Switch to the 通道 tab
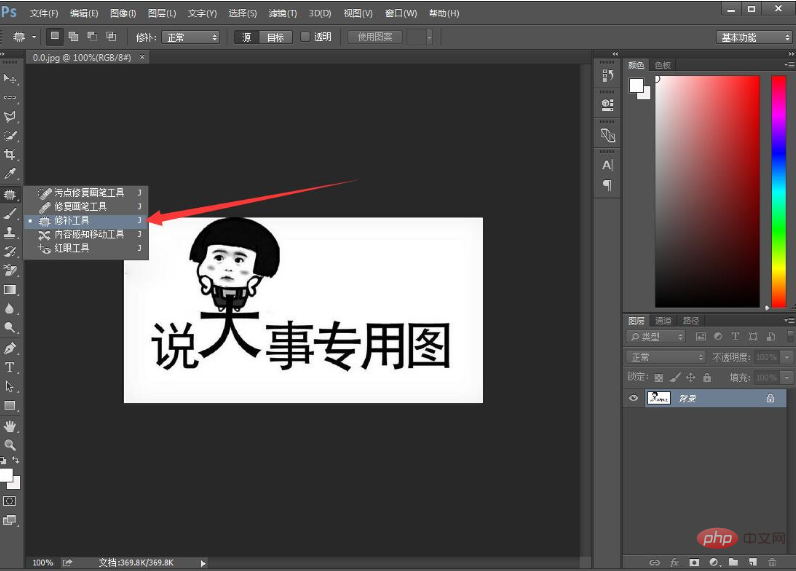This screenshot has width=796, height=571. [662, 321]
